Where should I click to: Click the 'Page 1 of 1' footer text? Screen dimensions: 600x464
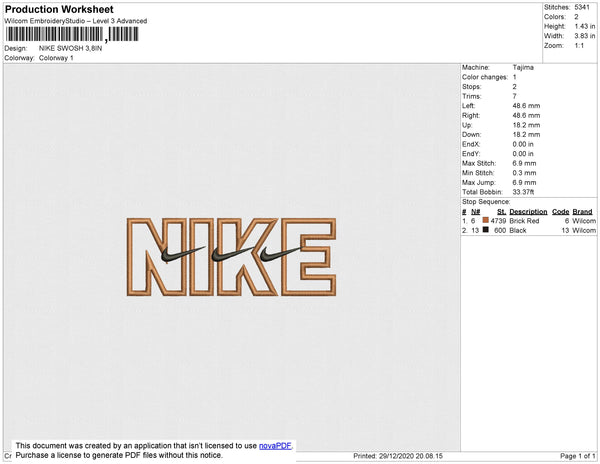coord(578,456)
